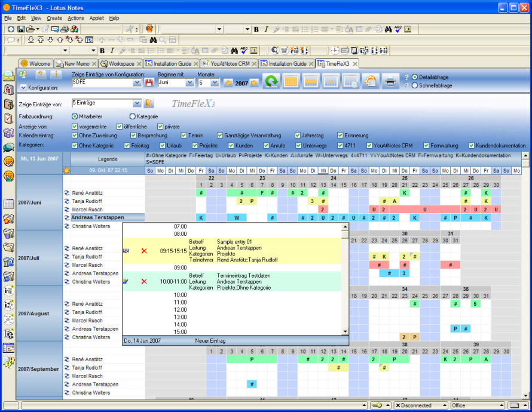Open font size dropdown in top toolbar

tap(247, 29)
